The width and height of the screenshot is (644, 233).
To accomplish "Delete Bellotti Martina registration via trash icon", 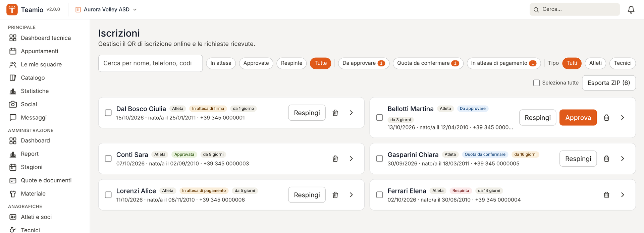I will click(606, 118).
